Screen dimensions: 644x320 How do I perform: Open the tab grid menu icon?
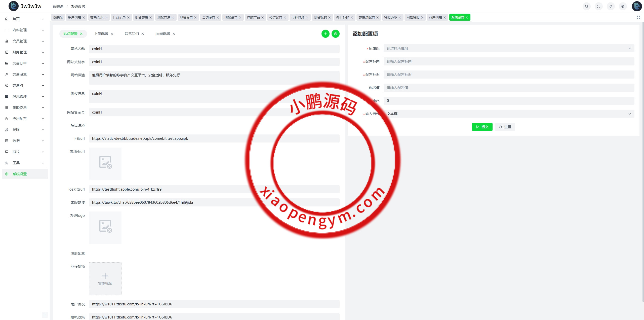(x=638, y=17)
